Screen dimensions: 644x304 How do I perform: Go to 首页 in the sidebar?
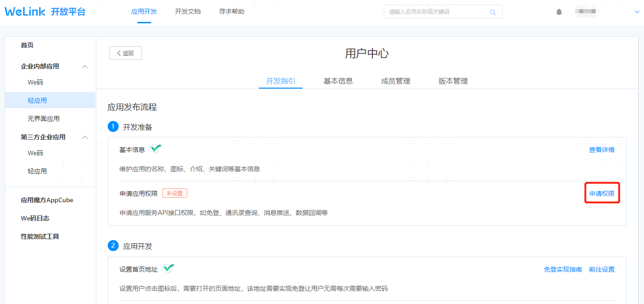[x=27, y=45]
